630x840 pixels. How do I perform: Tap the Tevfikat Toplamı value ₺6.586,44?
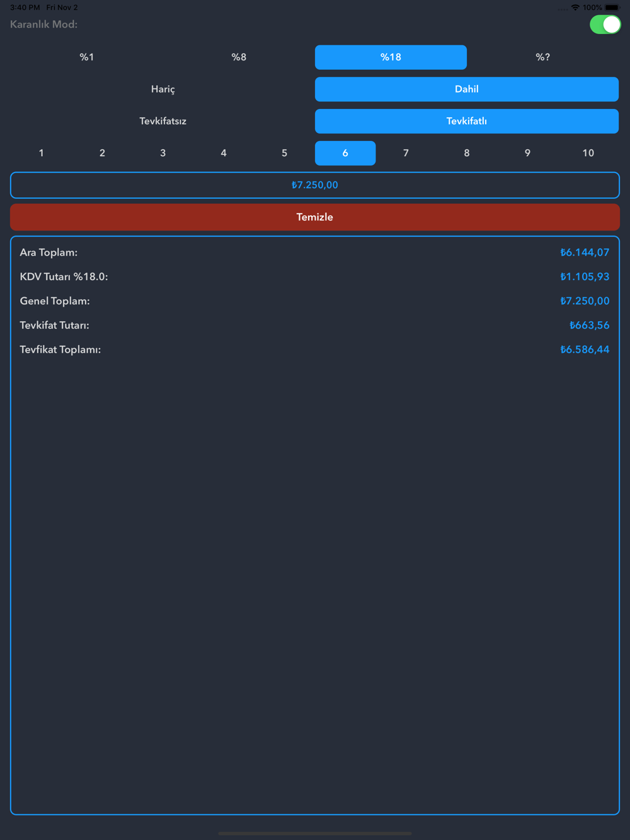[585, 349]
